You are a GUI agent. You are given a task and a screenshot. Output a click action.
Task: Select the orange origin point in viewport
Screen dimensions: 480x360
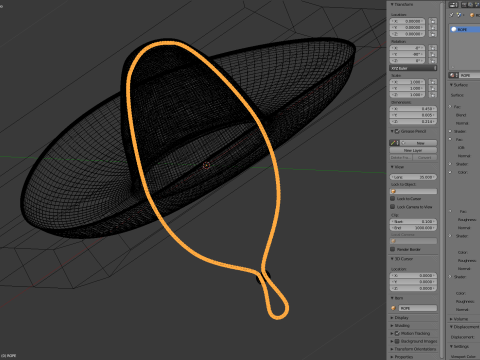206,165
